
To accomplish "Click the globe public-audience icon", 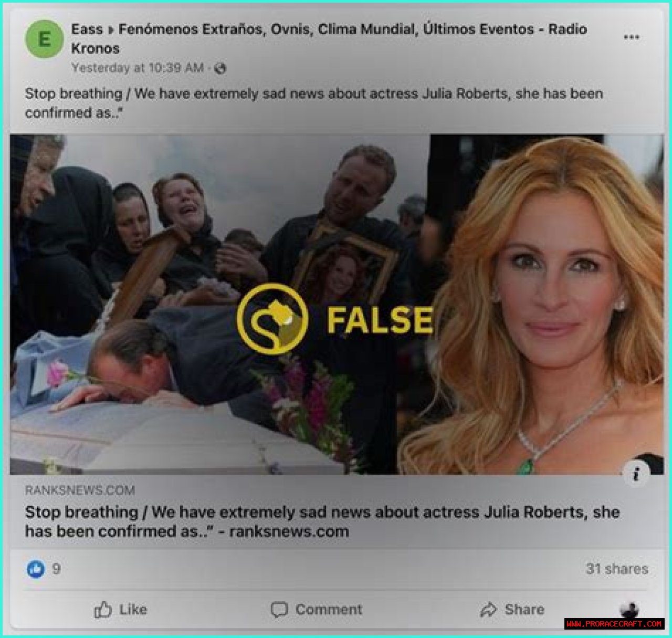I will click(x=220, y=68).
